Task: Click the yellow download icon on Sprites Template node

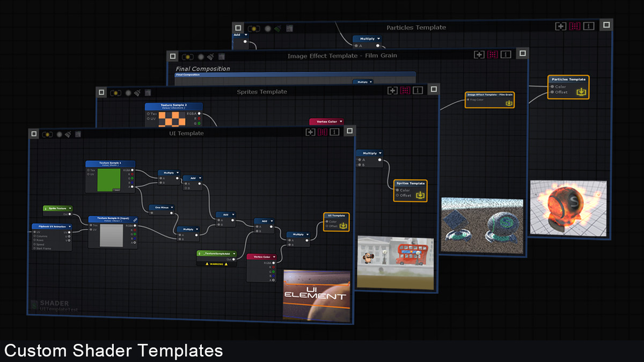Action: coord(420,195)
